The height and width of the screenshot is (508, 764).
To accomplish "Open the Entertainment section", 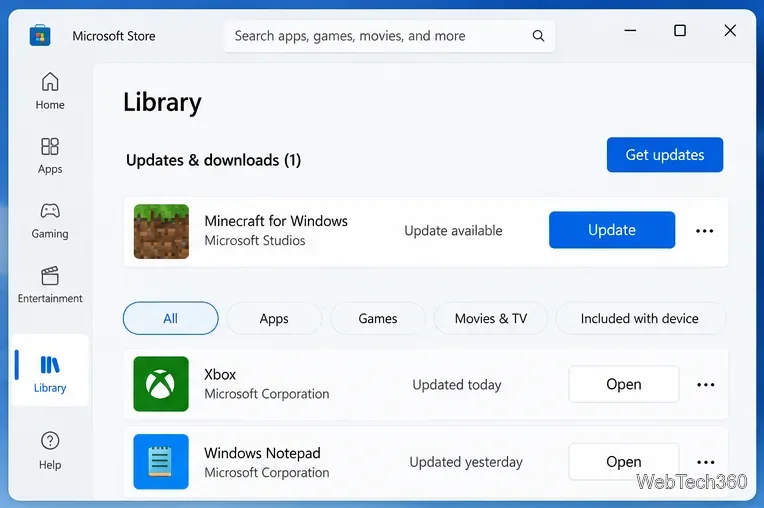I will 50,285.
